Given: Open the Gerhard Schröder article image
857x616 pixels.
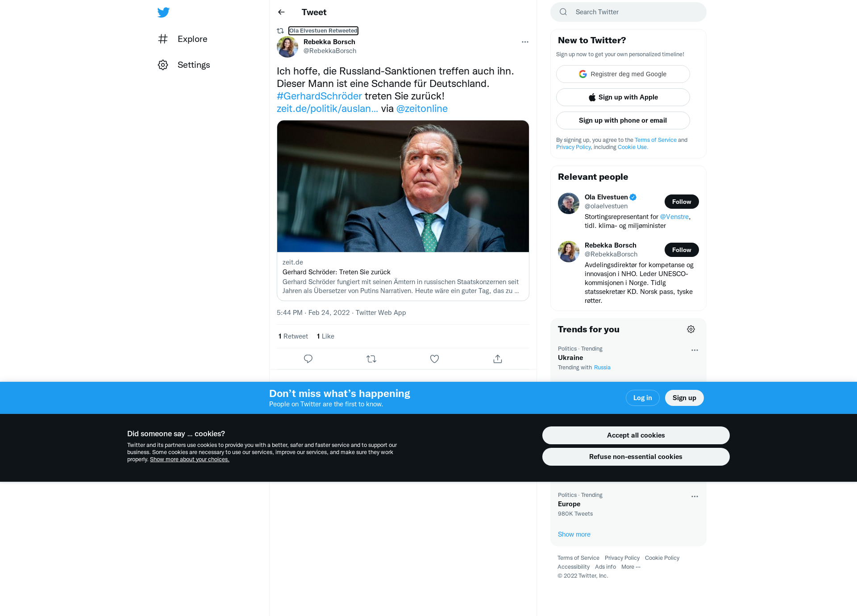Looking at the screenshot, I should coord(403,186).
